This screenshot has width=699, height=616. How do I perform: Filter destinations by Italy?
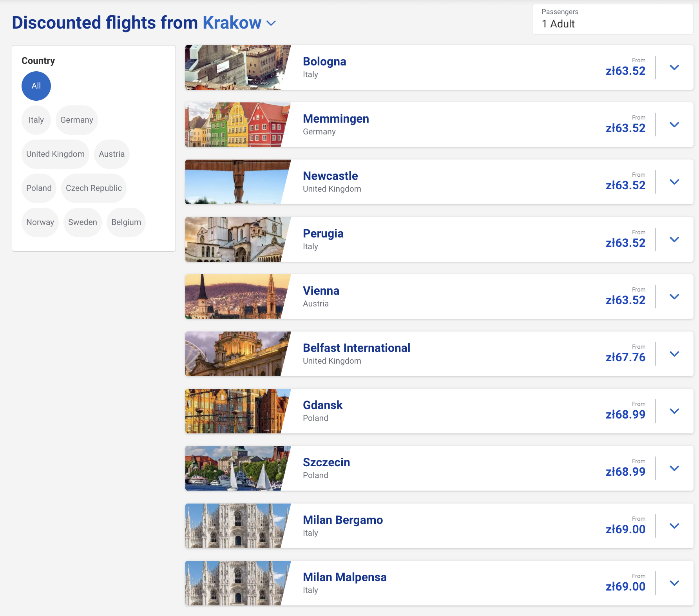click(x=36, y=120)
